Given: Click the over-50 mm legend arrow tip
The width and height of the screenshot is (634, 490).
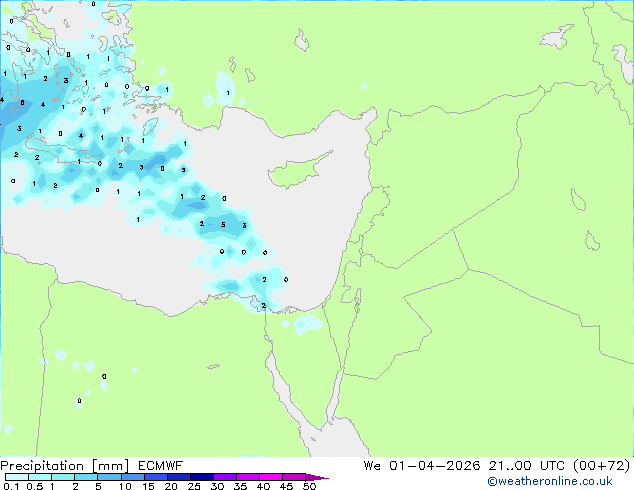Looking at the screenshot, I should tap(317, 477).
